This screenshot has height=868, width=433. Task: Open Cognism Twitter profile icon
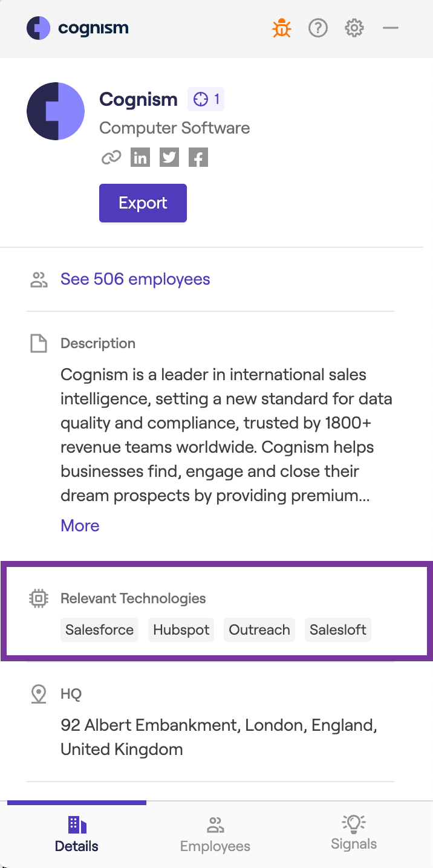169,158
